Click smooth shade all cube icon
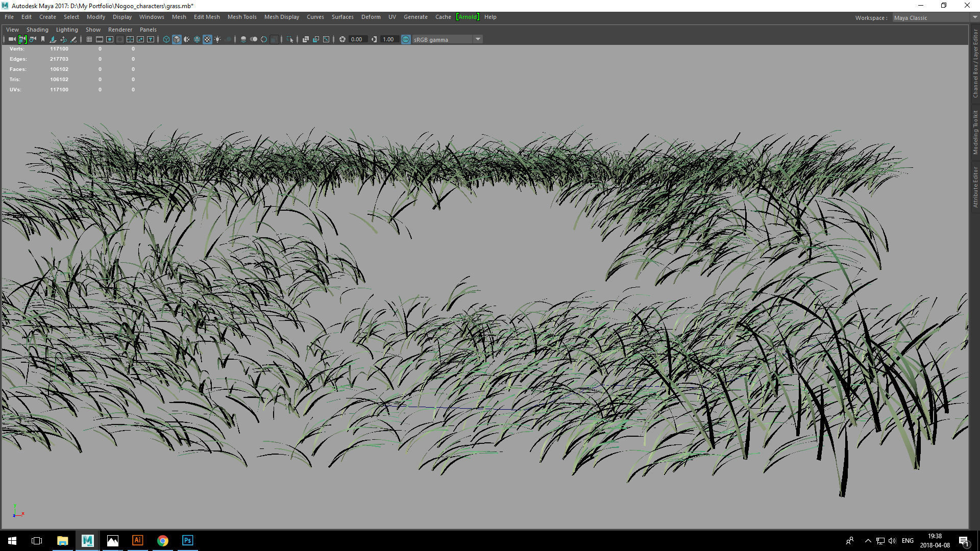Screen dimensions: 980x551 pos(177,39)
